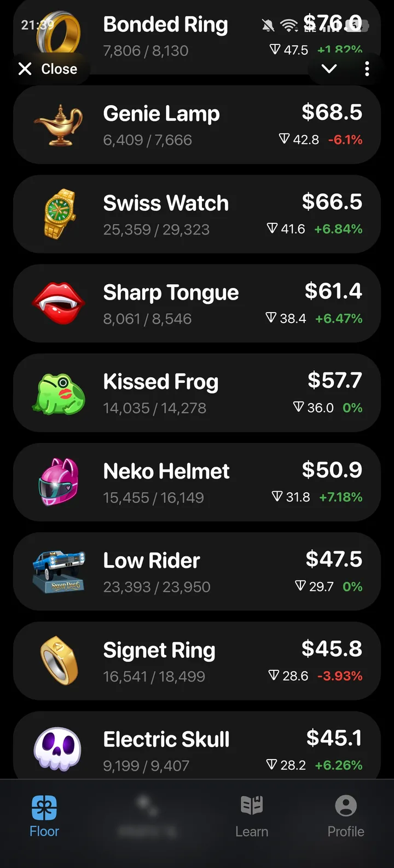
Task: Tap the green Swiss Watch icon
Action: pyautogui.click(x=59, y=214)
